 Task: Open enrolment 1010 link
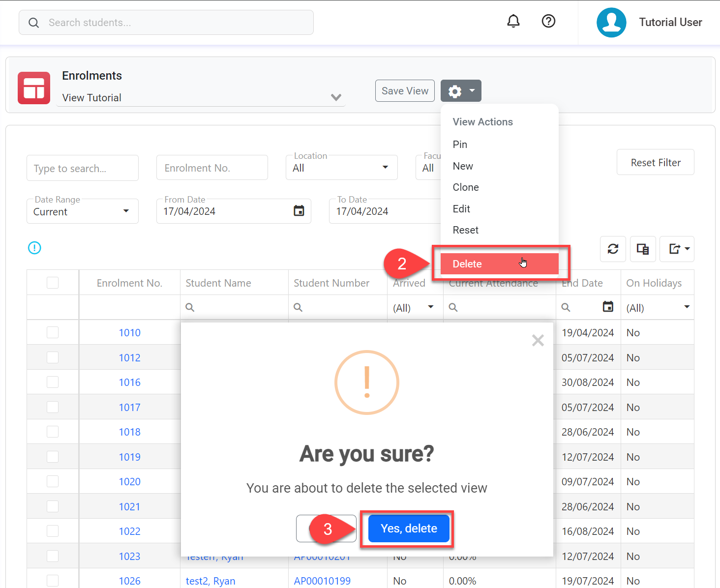[x=130, y=333]
